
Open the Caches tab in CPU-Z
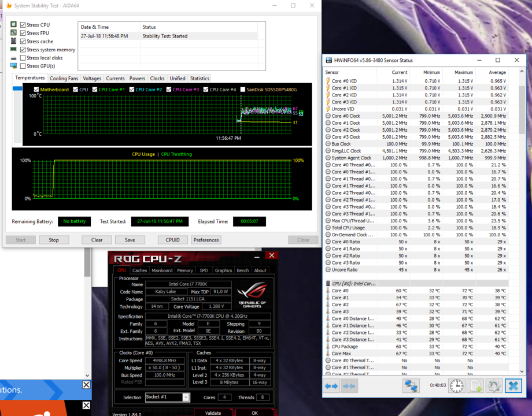point(139,270)
